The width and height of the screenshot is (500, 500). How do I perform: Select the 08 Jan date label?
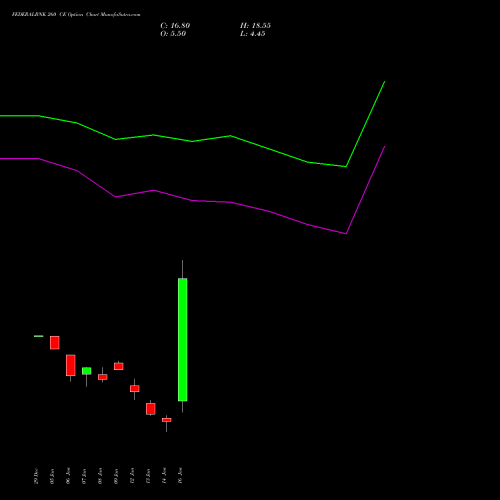point(100,476)
